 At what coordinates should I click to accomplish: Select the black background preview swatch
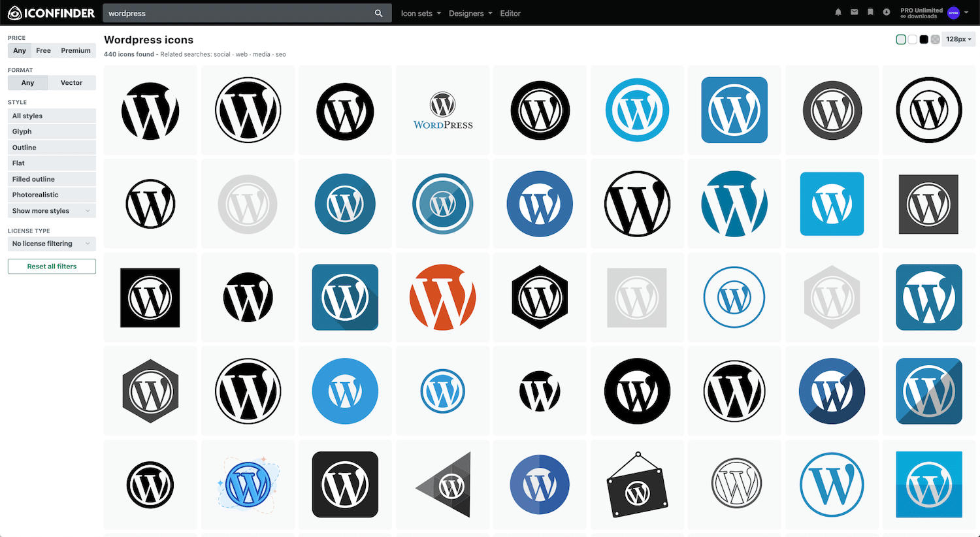[x=924, y=39]
